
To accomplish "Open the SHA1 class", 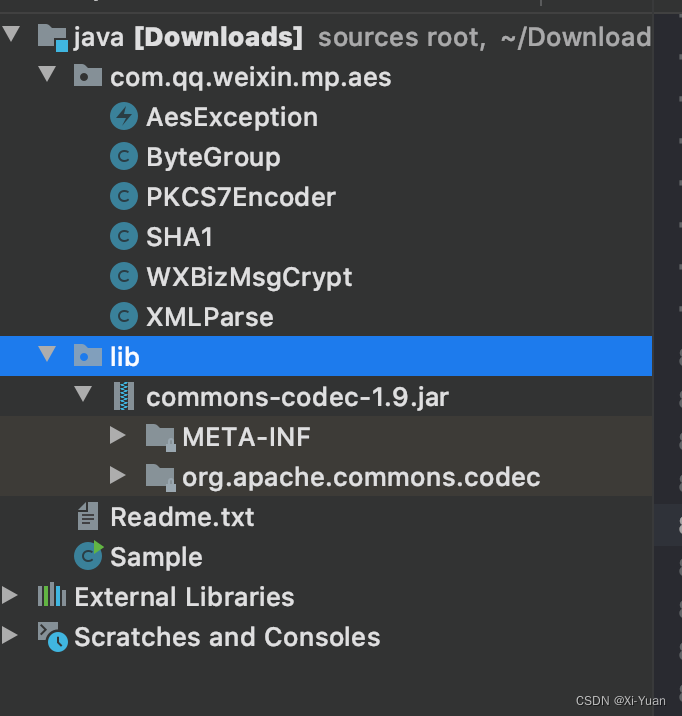I will pyautogui.click(x=179, y=237).
